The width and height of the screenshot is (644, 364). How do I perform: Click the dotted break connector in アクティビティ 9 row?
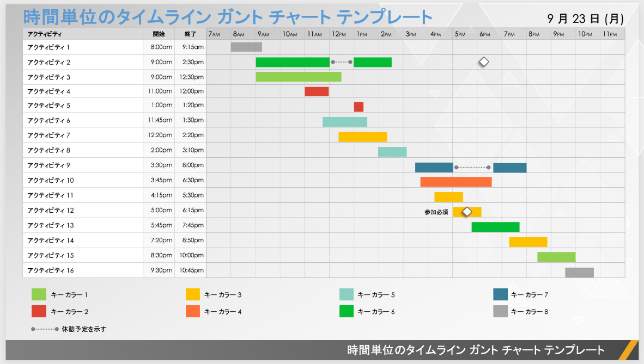tap(472, 168)
